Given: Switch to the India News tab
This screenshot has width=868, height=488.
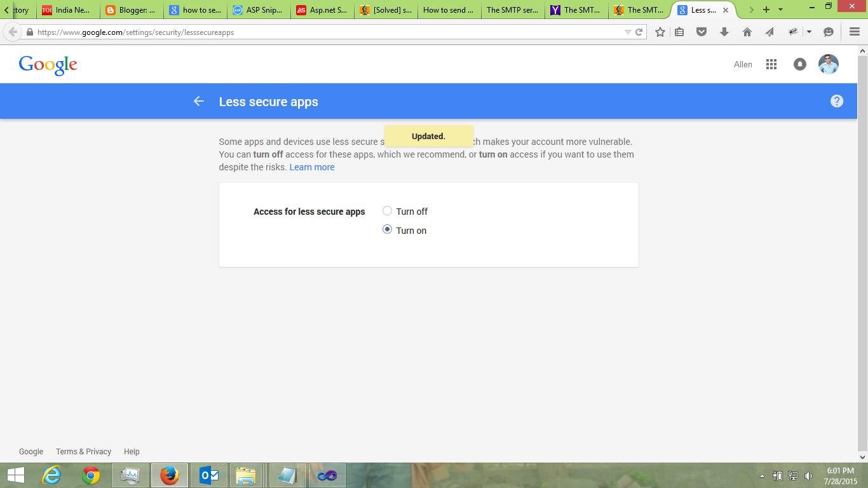Looking at the screenshot, I should coord(67,10).
